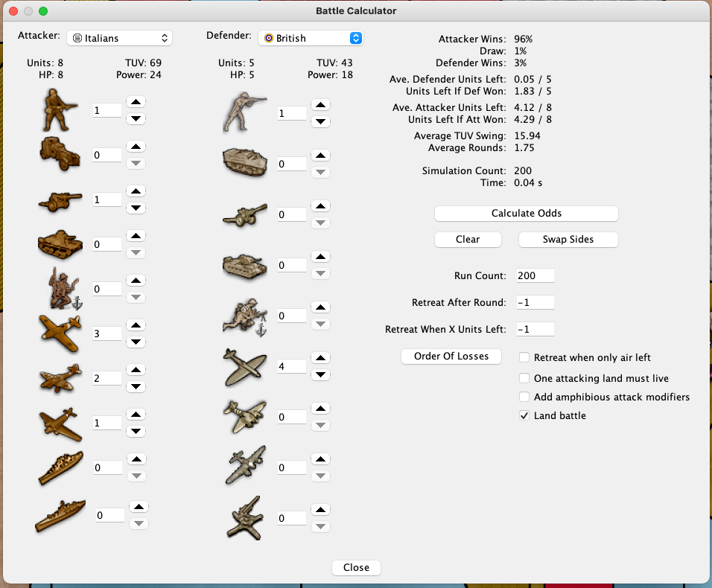Click the Italian infantry unit icon
Image resolution: width=712 pixels, height=588 pixels.
click(60, 110)
